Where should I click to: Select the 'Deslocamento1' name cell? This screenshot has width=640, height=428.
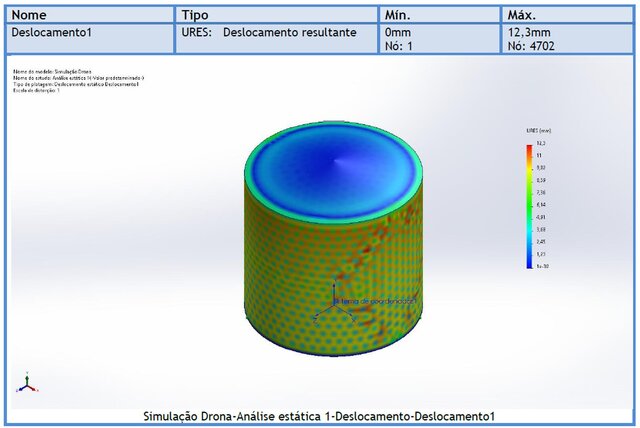click(50, 32)
